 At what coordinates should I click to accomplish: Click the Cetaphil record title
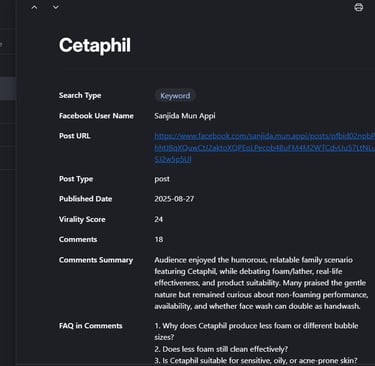(x=95, y=45)
